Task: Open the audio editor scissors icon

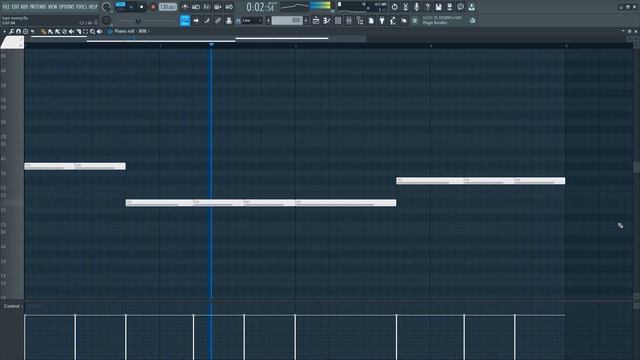Action: tap(405, 7)
